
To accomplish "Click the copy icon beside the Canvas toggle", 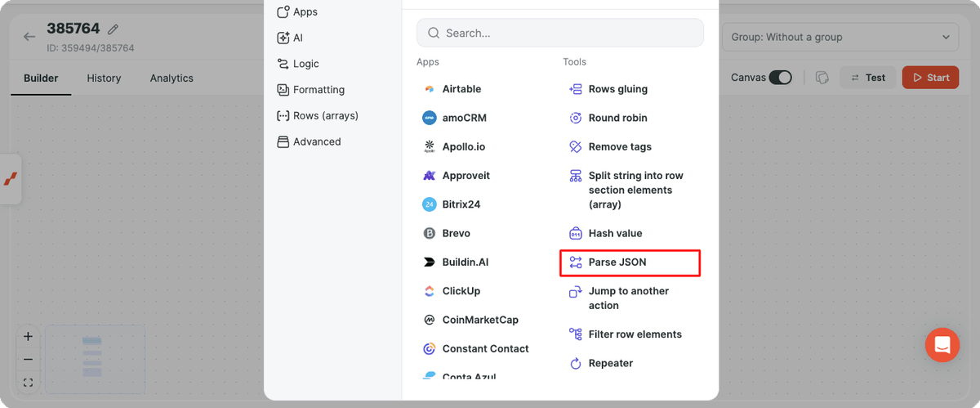I will click(x=822, y=78).
